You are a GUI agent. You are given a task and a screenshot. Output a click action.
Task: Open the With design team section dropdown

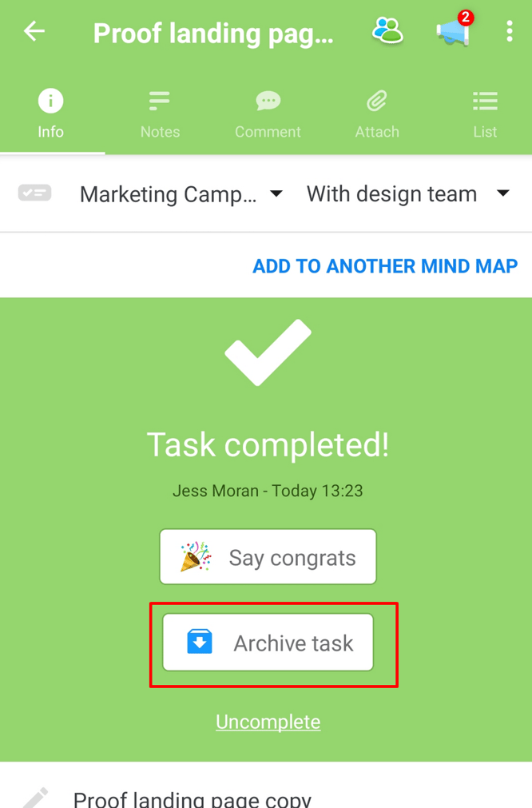point(504,193)
